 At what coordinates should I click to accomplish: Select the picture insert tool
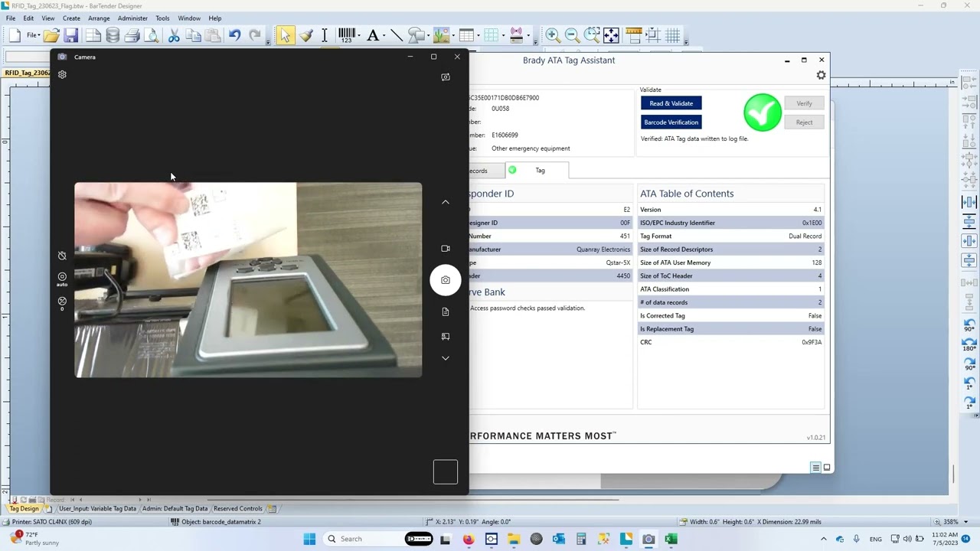click(441, 35)
